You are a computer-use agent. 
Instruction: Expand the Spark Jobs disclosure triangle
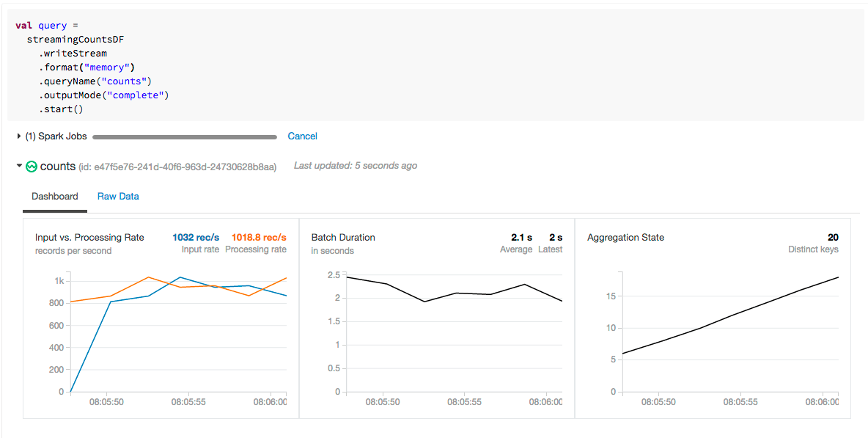tap(19, 136)
